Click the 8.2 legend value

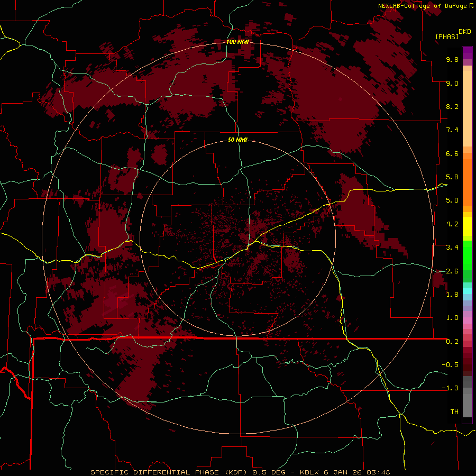tap(452, 106)
